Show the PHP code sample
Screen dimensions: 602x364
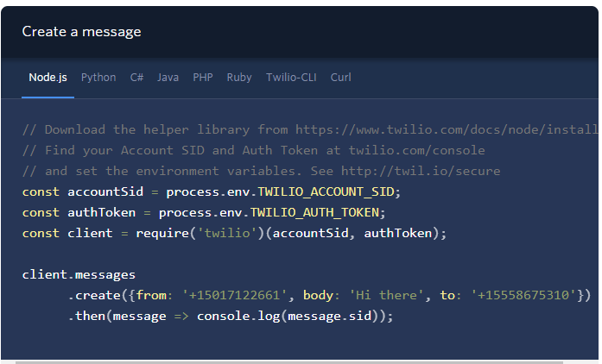(x=203, y=78)
